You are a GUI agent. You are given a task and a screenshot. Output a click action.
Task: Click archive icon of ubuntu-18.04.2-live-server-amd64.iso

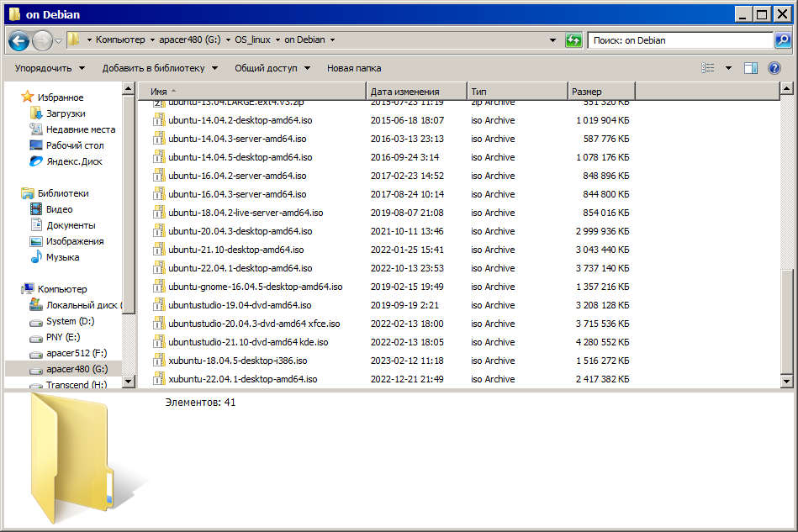click(159, 213)
